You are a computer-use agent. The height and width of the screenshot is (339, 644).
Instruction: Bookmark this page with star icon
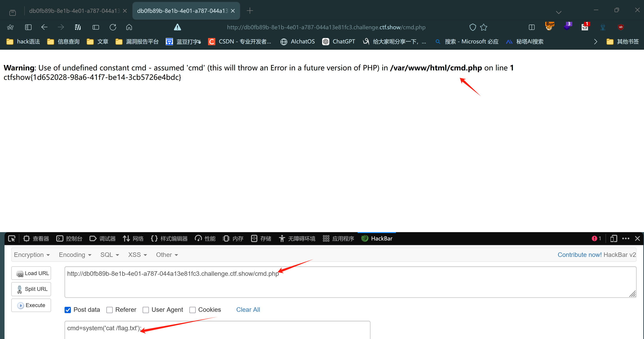(x=483, y=27)
